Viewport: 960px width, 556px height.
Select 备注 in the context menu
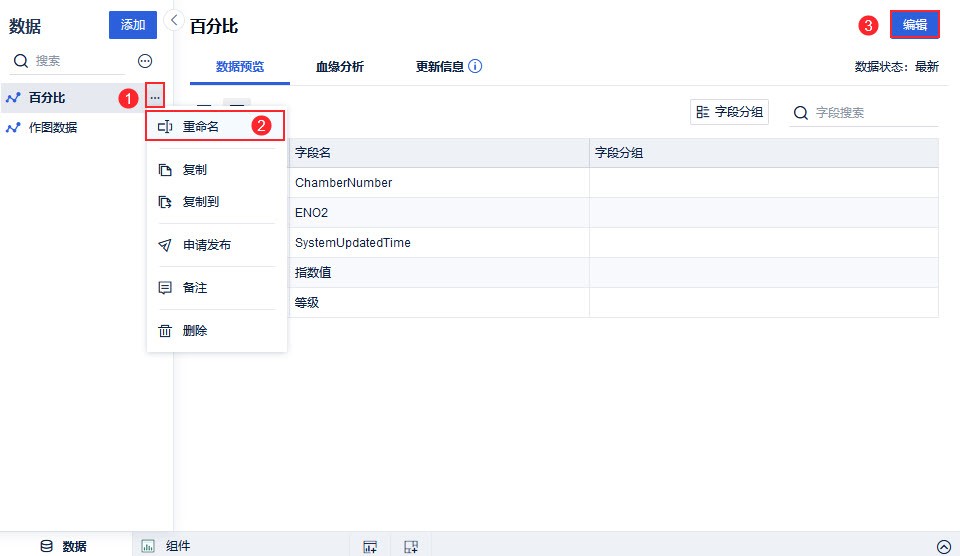tap(195, 288)
